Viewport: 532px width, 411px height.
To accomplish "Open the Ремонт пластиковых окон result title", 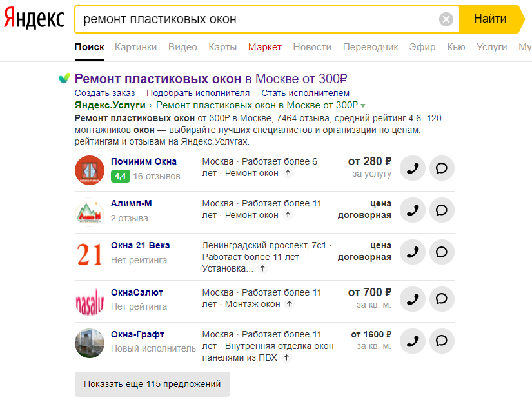I will (211, 79).
